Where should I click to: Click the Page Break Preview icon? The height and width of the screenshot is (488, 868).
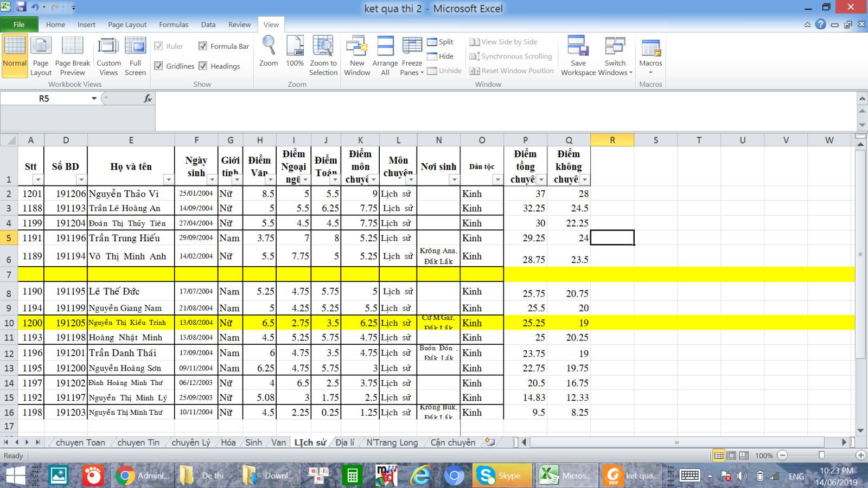[72, 47]
